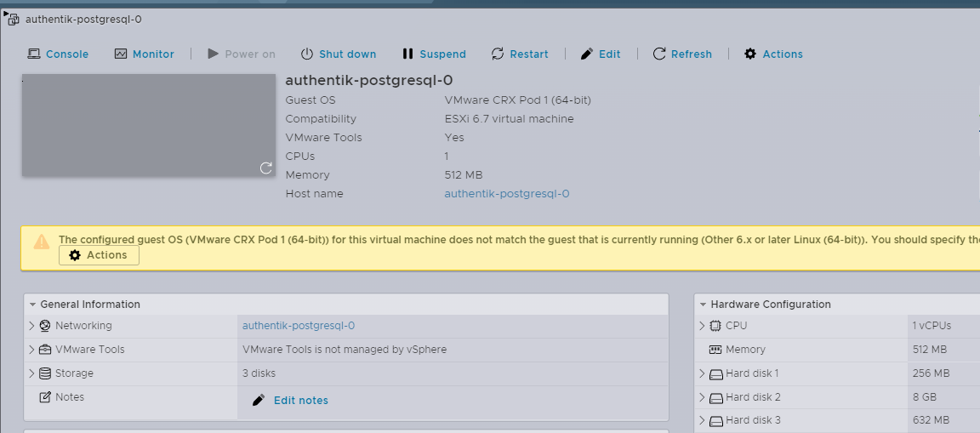Expand the Hard disk 2 row

pos(702,396)
